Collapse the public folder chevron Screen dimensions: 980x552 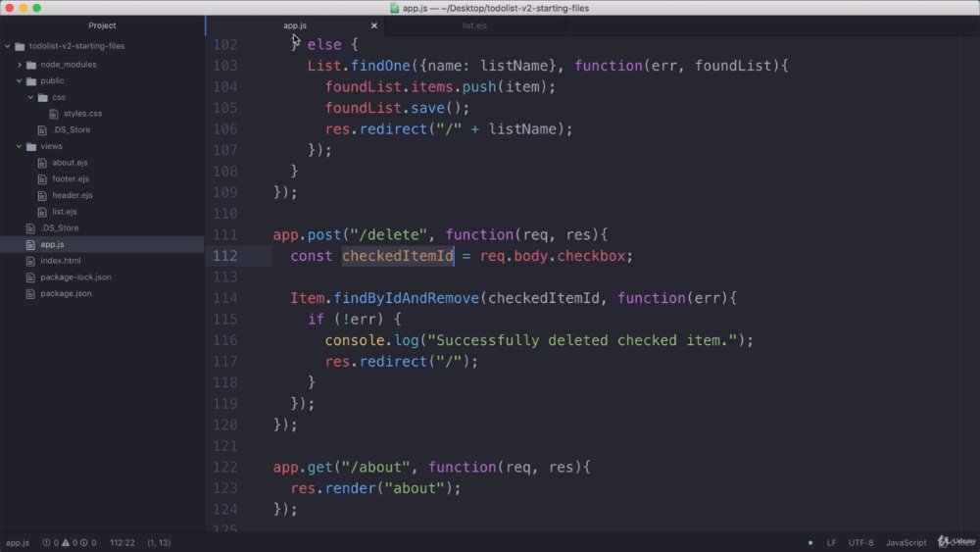pyautogui.click(x=20, y=80)
